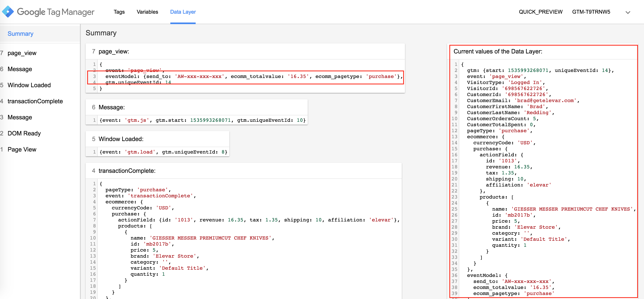Click "CustomerLastName: 'Redding'" line
644x299 pixels.
click(x=510, y=113)
